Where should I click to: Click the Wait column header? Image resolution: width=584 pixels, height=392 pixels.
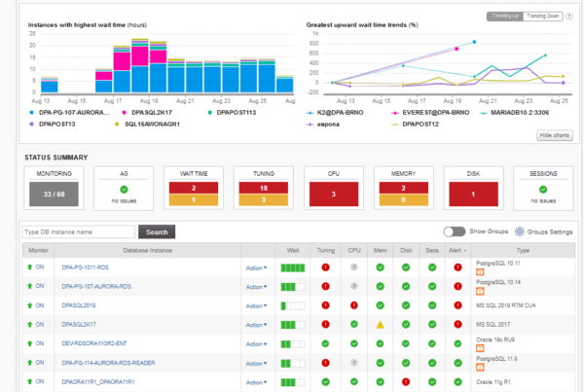pyautogui.click(x=293, y=251)
